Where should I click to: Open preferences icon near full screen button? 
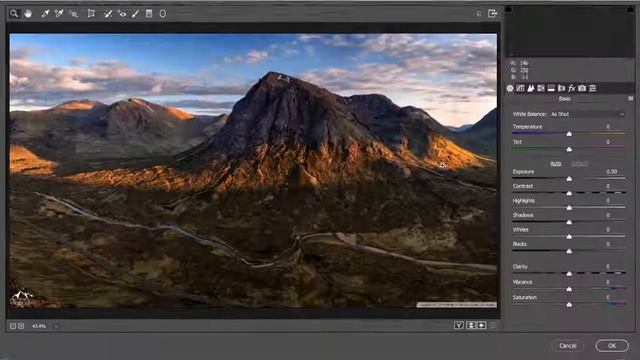pyautogui.click(x=479, y=13)
